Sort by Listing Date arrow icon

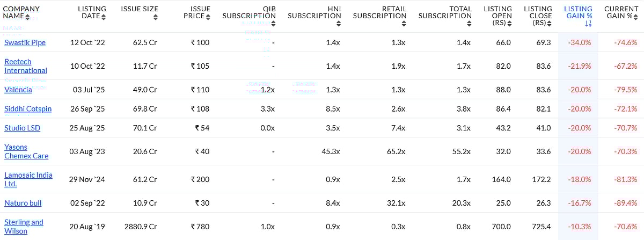coord(104,17)
